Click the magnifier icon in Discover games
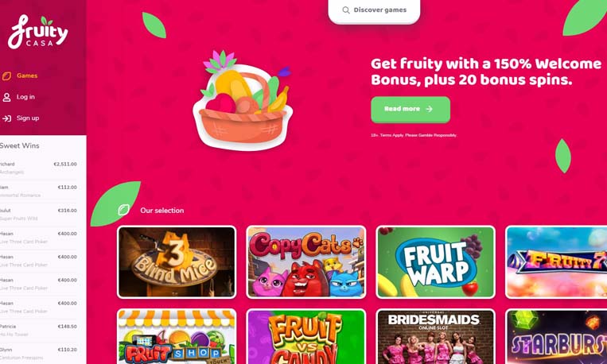Screen dimensions: 607x364 tap(346, 10)
